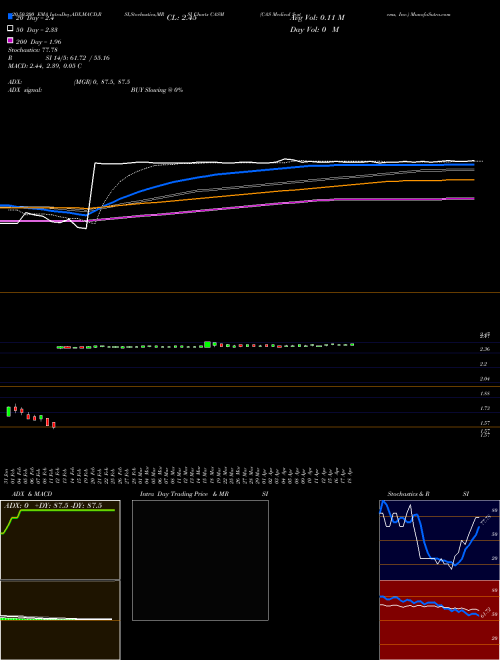Click the 2.2 price axis label
The height and width of the screenshot is (660, 500).
tap(484, 364)
